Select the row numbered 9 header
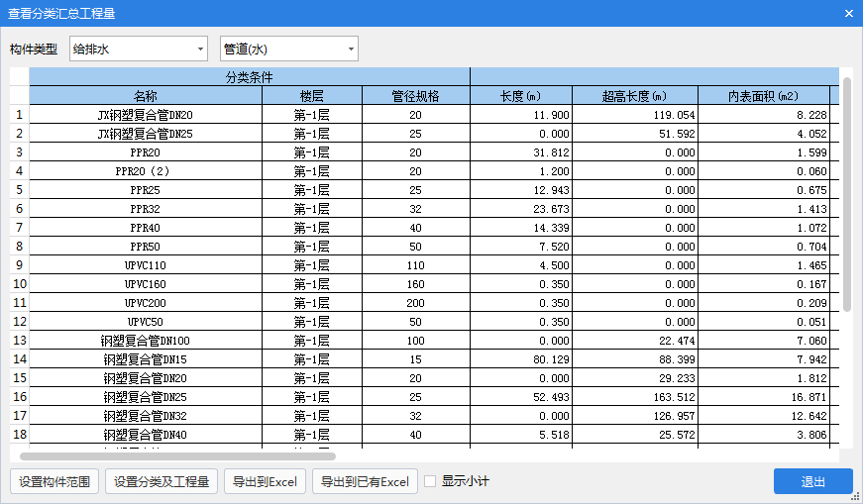This screenshot has width=863, height=504. [19, 265]
